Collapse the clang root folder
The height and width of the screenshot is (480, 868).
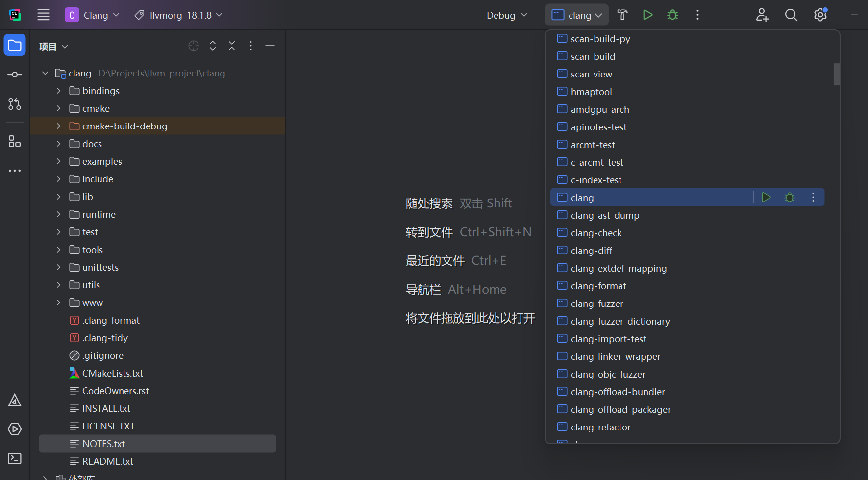[x=45, y=73]
